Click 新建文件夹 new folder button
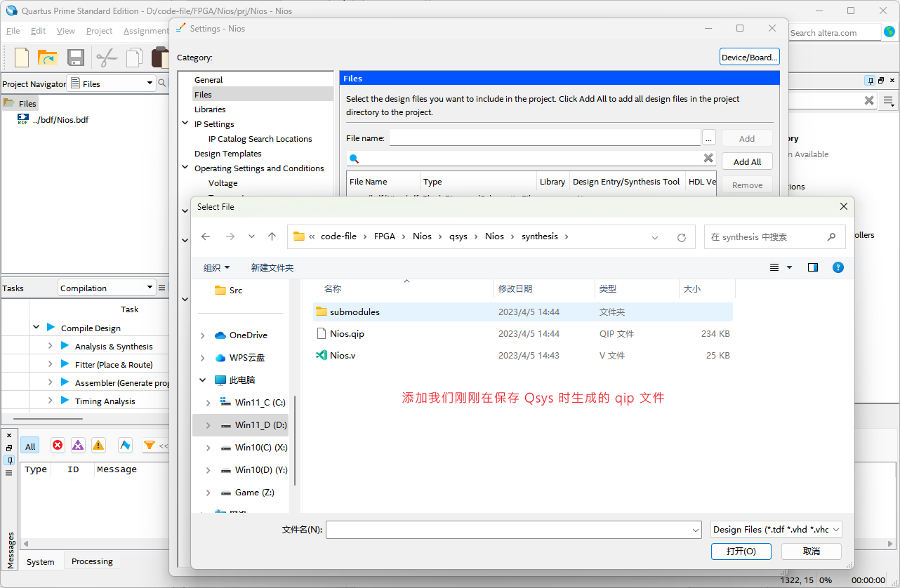This screenshot has height=588, width=900. [272, 267]
